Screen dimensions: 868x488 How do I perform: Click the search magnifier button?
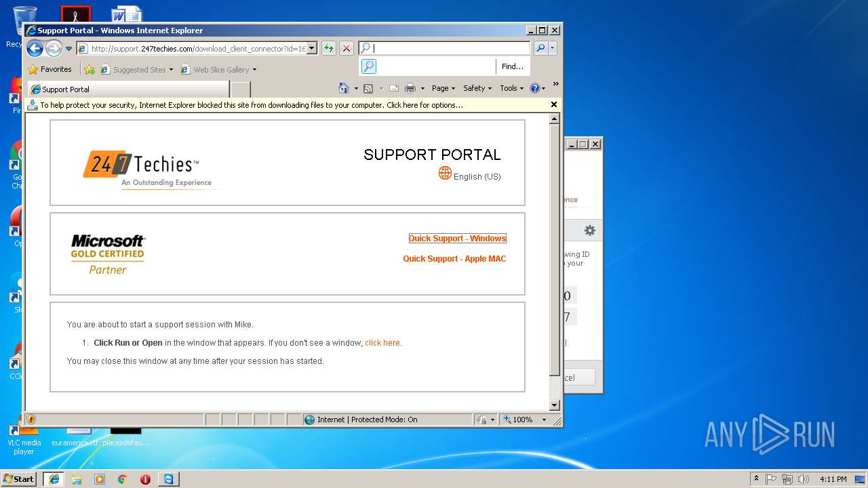click(540, 48)
